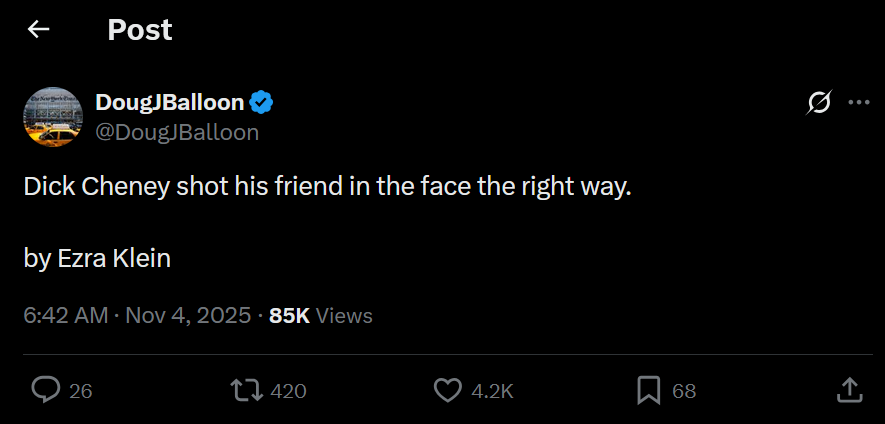This screenshot has height=424, width=885.
Task: Click the Nov 4, 2025 date
Action: point(189,316)
